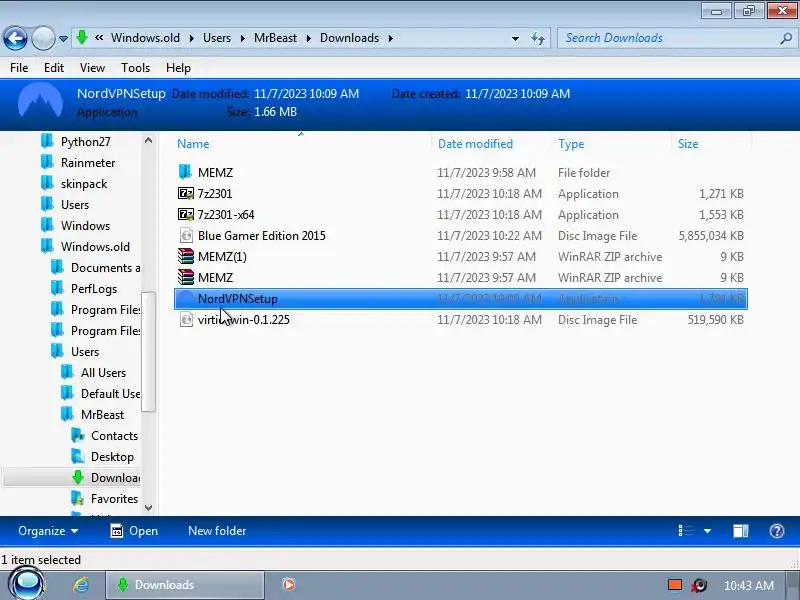800x600 pixels.
Task: Select Python27 folder in navigation tree
Action: (86, 142)
